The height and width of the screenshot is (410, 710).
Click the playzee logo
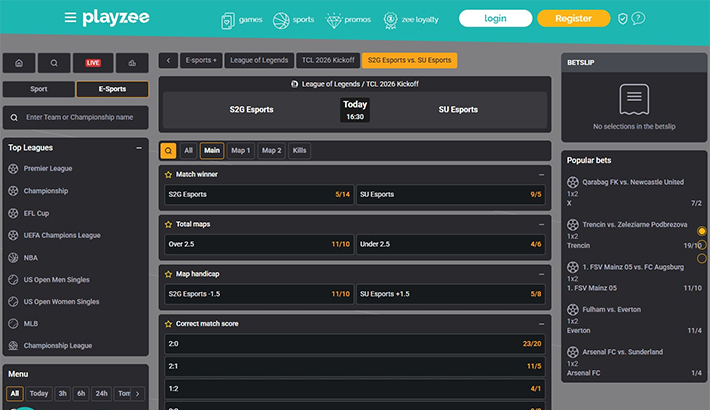[116, 18]
